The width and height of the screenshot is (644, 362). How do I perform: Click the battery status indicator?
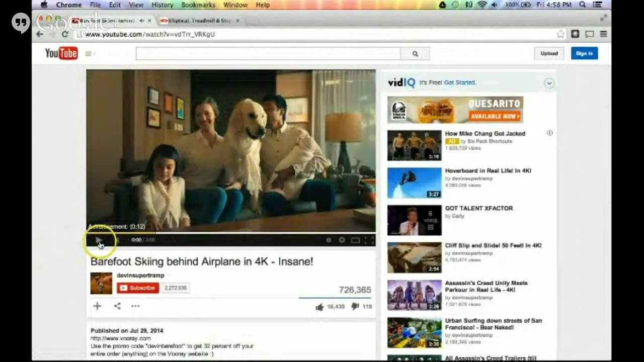[519, 5]
